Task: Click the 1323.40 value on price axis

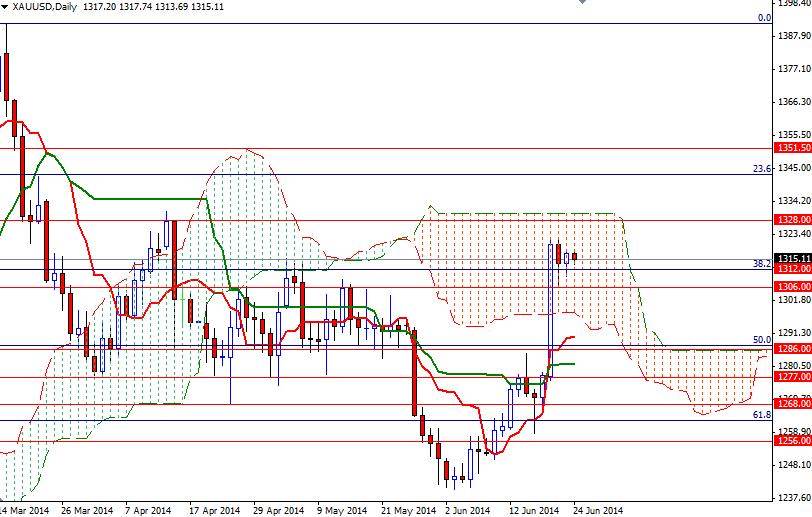Action: click(x=794, y=234)
